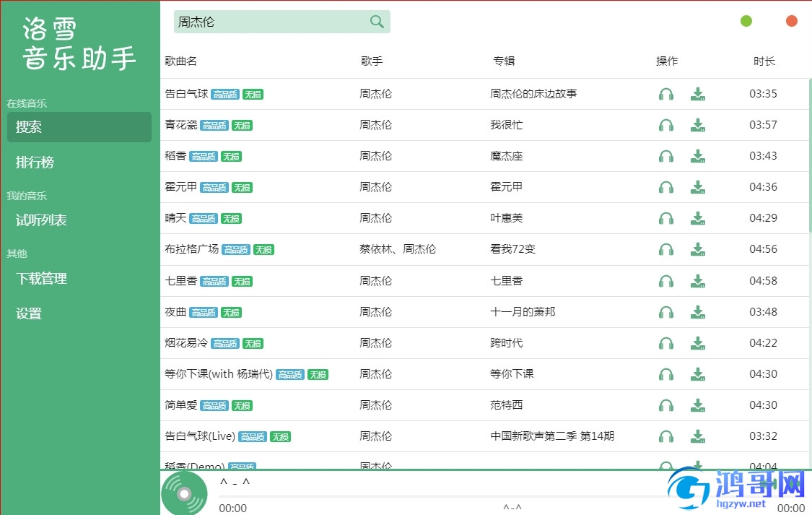The width and height of the screenshot is (812, 515).
Task: Preview 稻香 using headphone icon
Action: point(666,157)
